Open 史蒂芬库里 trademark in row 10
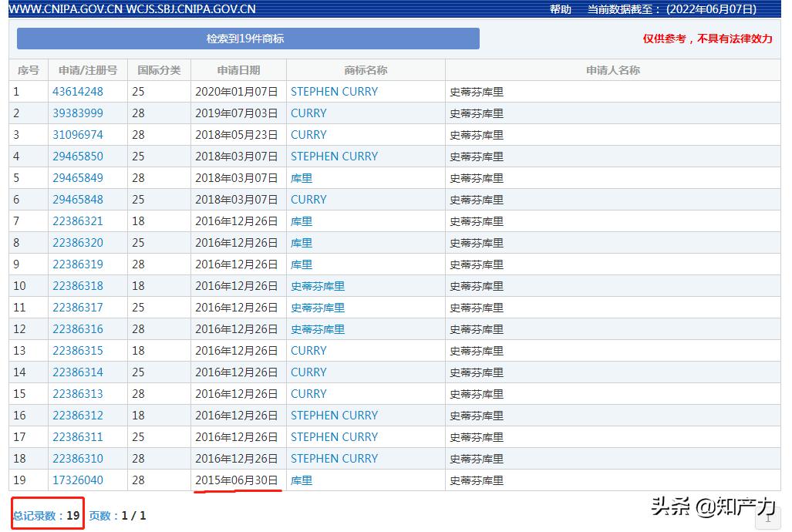This screenshot has width=792, height=532. 318,286
